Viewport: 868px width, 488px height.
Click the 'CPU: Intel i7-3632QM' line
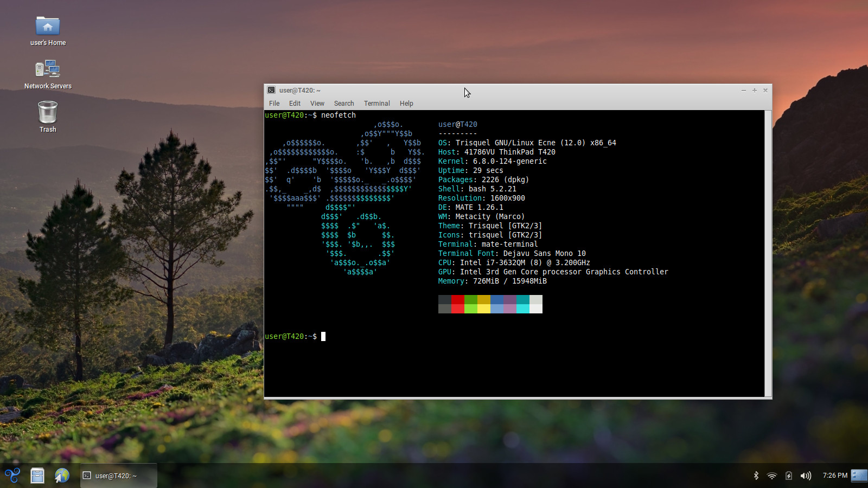pyautogui.click(x=514, y=262)
